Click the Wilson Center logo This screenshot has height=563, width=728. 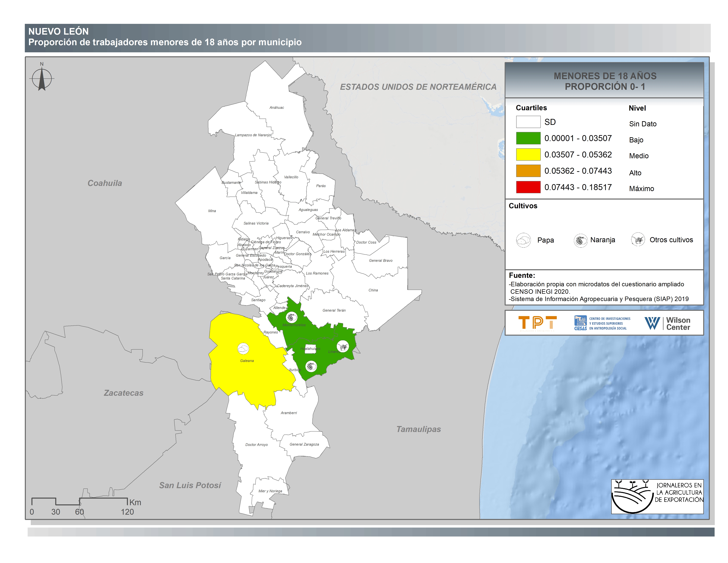667,323
